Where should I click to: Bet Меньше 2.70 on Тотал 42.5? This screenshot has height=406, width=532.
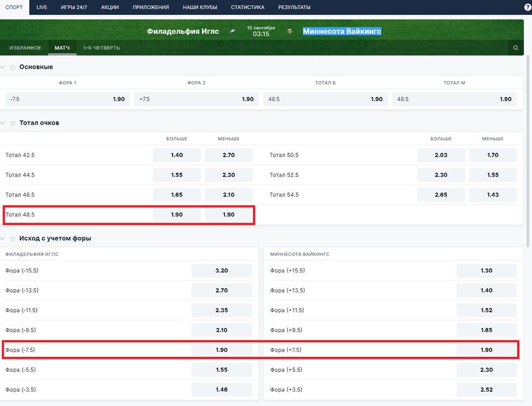[229, 155]
